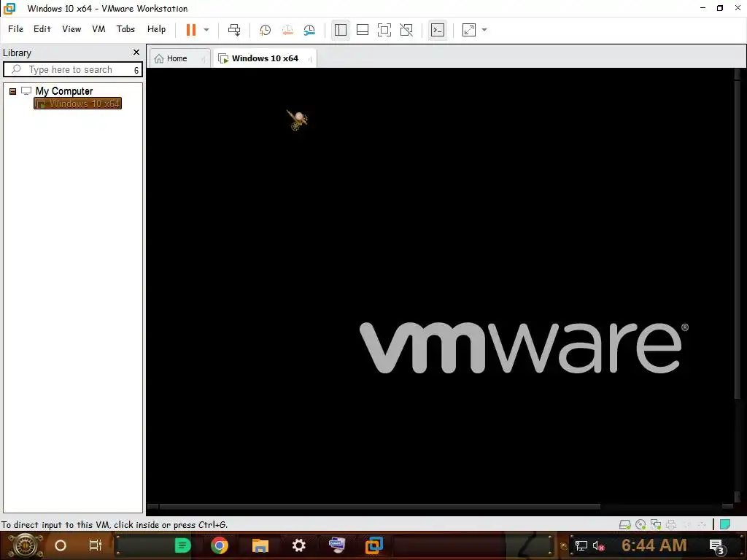Switch to the Windows 10 x64 tab
The height and width of the screenshot is (560, 747).
[x=265, y=58]
